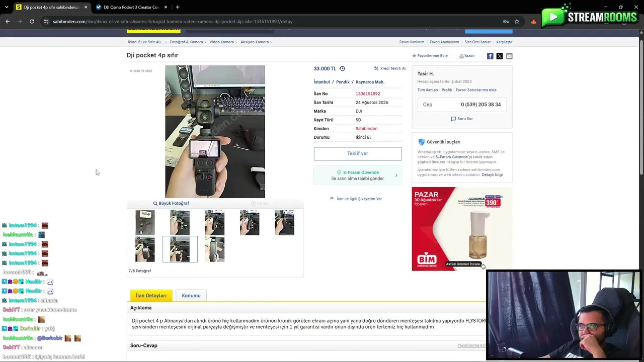Open the tab search dropdown arrow
Image resolution: width=644 pixels, height=362 pixels.
(x=7, y=7)
